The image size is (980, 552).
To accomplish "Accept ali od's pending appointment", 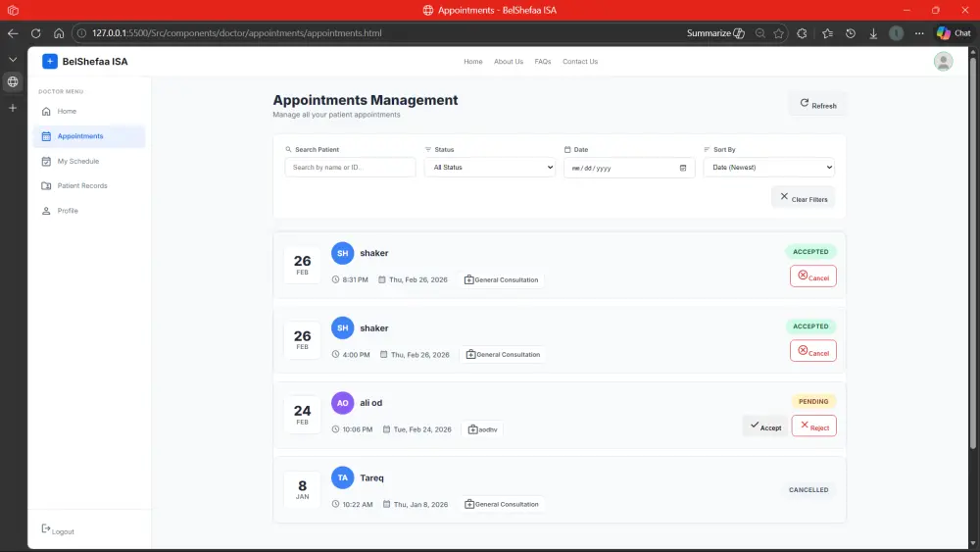I will pyautogui.click(x=765, y=427).
